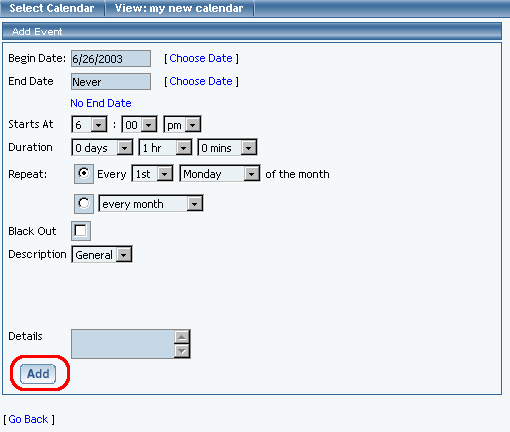Click the Add button
Image resolution: width=510 pixels, height=432 pixels.
click(38, 374)
